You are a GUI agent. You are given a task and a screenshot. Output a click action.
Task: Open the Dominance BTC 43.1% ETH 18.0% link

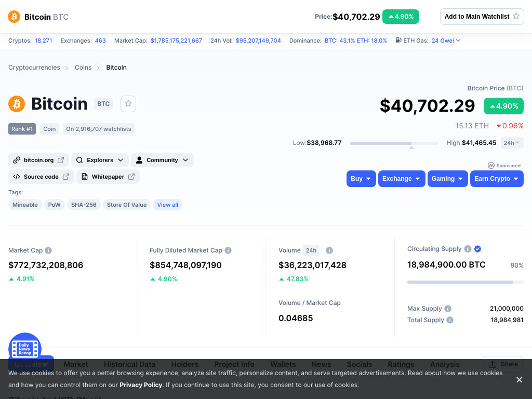[355, 41]
